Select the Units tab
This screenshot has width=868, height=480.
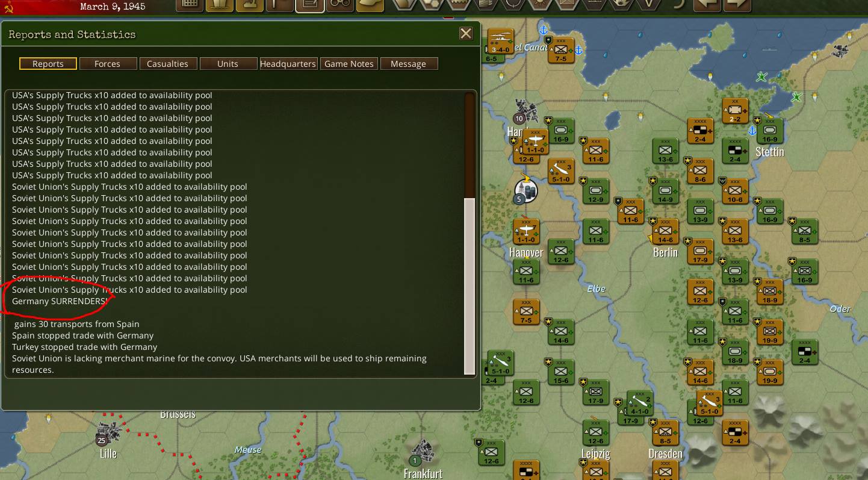click(228, 64)
